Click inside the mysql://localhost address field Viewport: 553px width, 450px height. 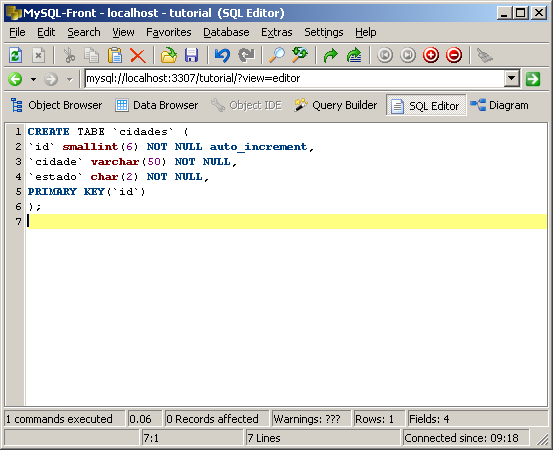tap(294, 78)
